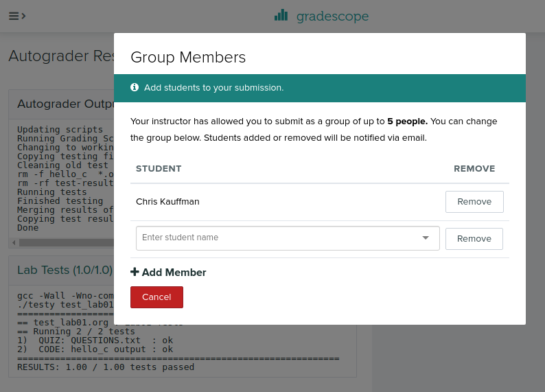
Task: Expand the sidebar with the hamburger icon
Action: 16,16
